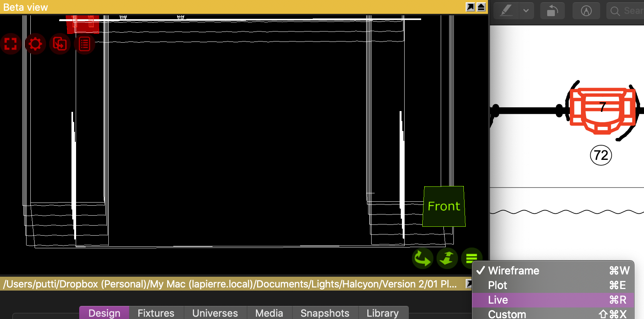
Task: Expand the highlighter color dropdown arrow
Action: 526,11
